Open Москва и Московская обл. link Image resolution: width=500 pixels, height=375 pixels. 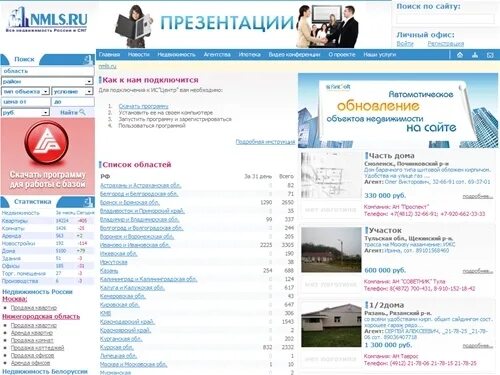coord(133,364)
